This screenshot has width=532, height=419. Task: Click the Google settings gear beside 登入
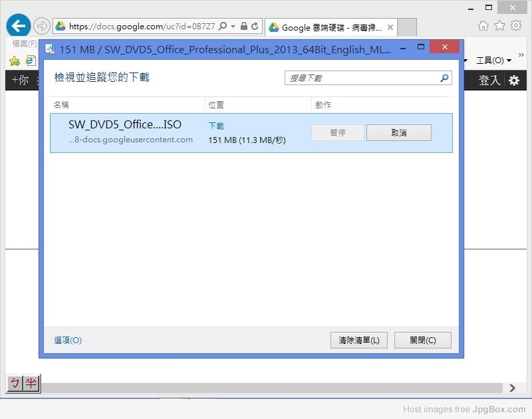(514, 80)
